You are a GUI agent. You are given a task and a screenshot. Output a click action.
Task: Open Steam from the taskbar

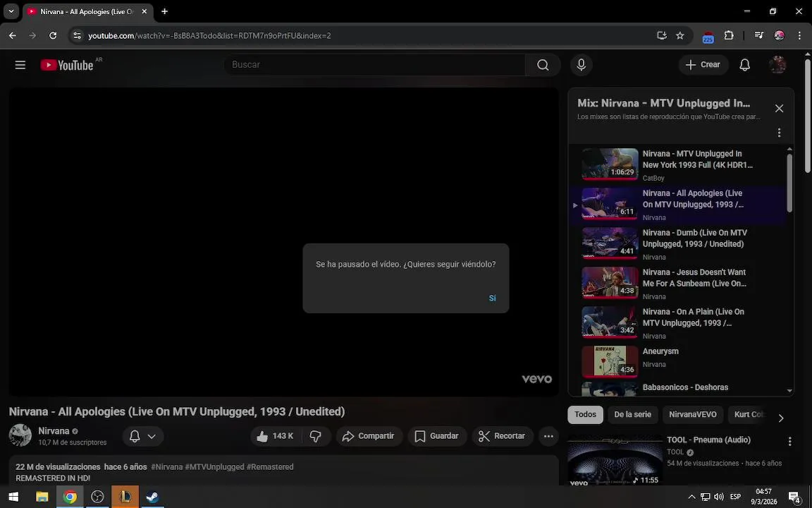(152, 497)
